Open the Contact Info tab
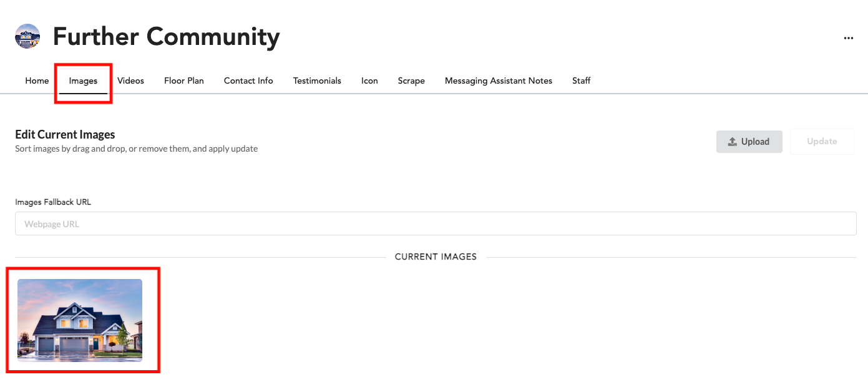The height and width of the screenshot is (382, 868). click(248, 81)
